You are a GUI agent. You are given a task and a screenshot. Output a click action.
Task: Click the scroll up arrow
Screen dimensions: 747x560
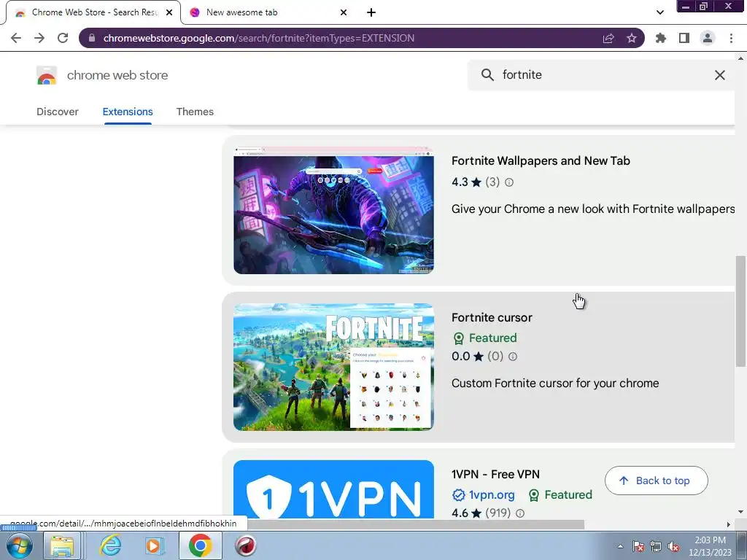pyautogui.click(x=741, y=58)
